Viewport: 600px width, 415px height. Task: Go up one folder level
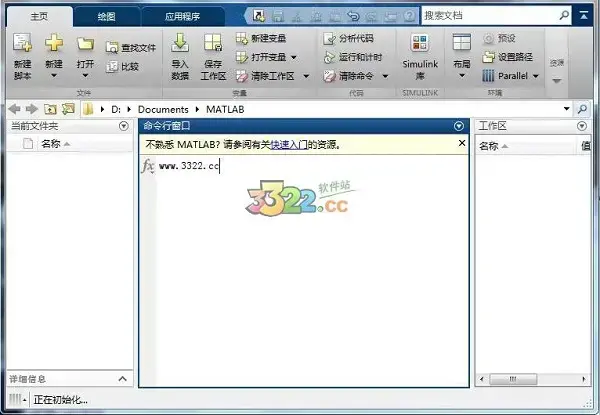pyautogui.click(x=50, y=109)
